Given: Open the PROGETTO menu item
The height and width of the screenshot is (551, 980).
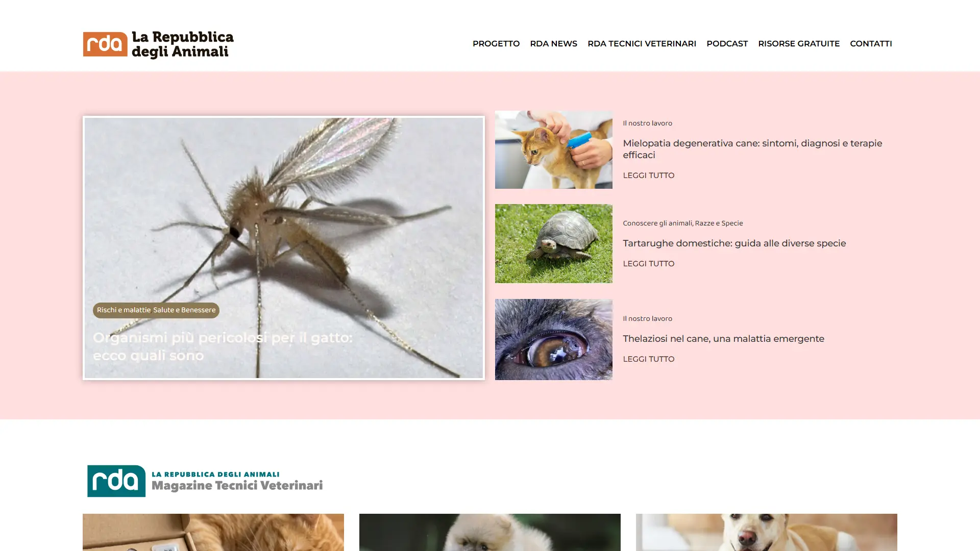Looking at the screenshot, I should pos(496,44).
